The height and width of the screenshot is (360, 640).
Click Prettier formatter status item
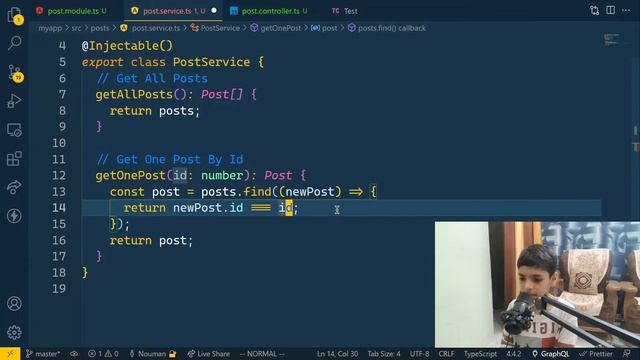[x=596, y=354]
